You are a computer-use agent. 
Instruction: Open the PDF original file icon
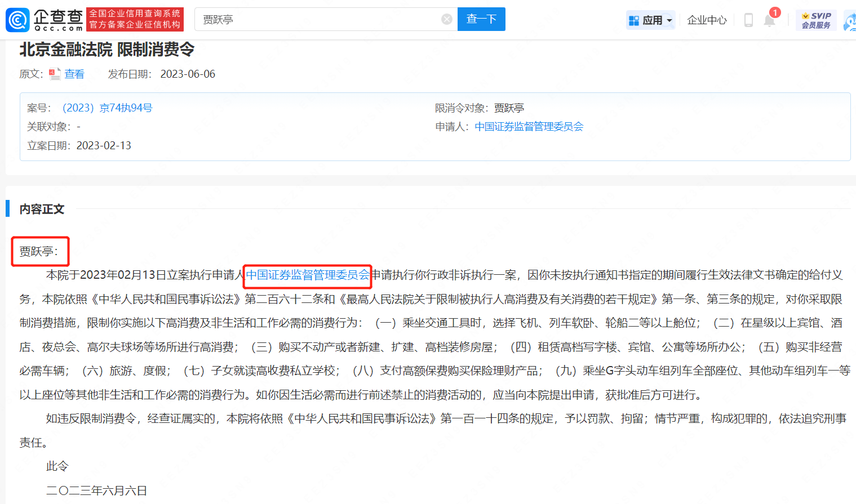point(55,74)
